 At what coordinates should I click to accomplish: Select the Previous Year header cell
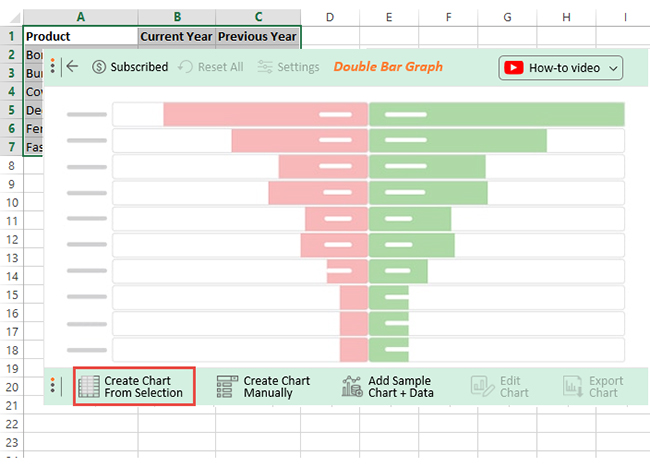(x=258, y=36)
